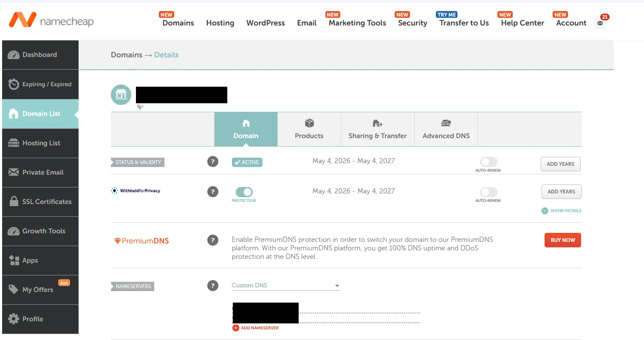Screen dimensions: 644x340
Task: Open the Advanced DNS tab
Action: (x=446, y=129)
